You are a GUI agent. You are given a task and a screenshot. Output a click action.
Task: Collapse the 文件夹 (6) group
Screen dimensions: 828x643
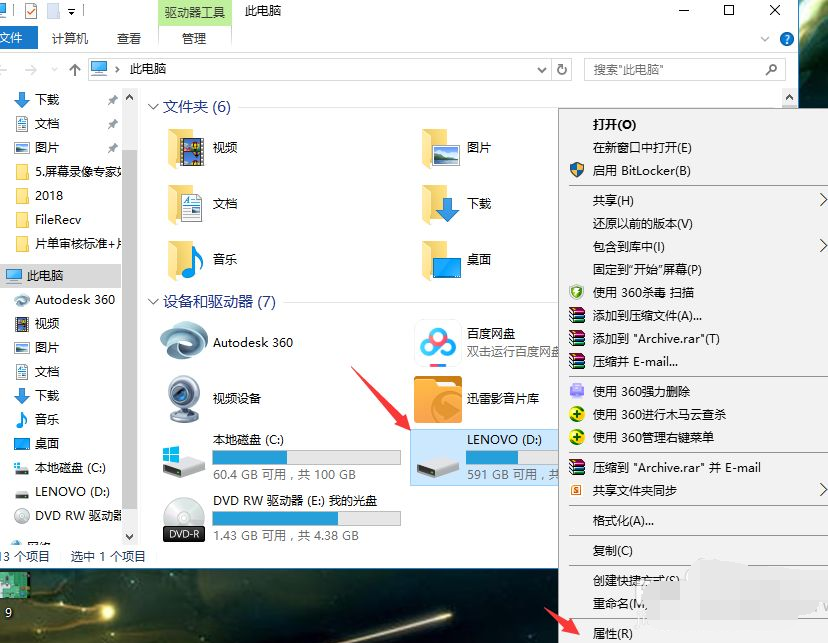pos(153,107)
